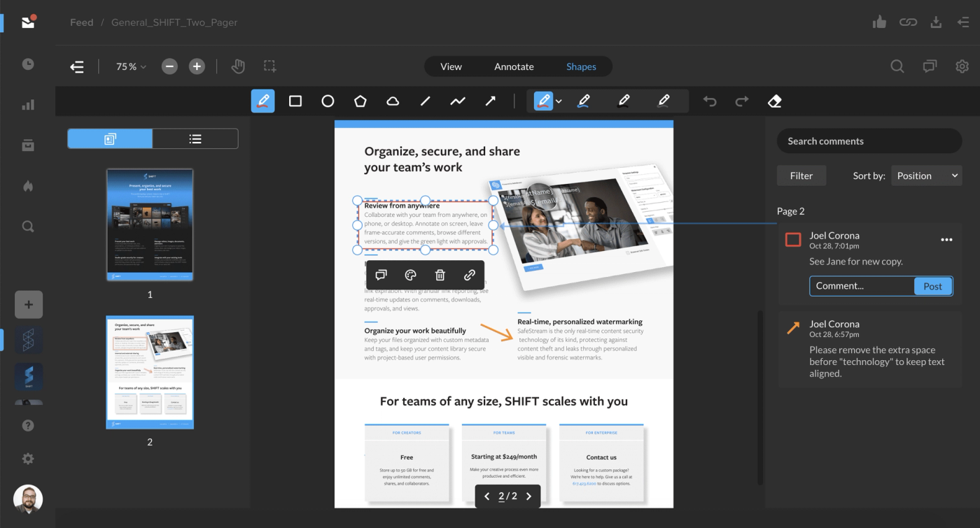Activate the pan hand tool
The image size is (980, 528).
[x=238, y=66]
